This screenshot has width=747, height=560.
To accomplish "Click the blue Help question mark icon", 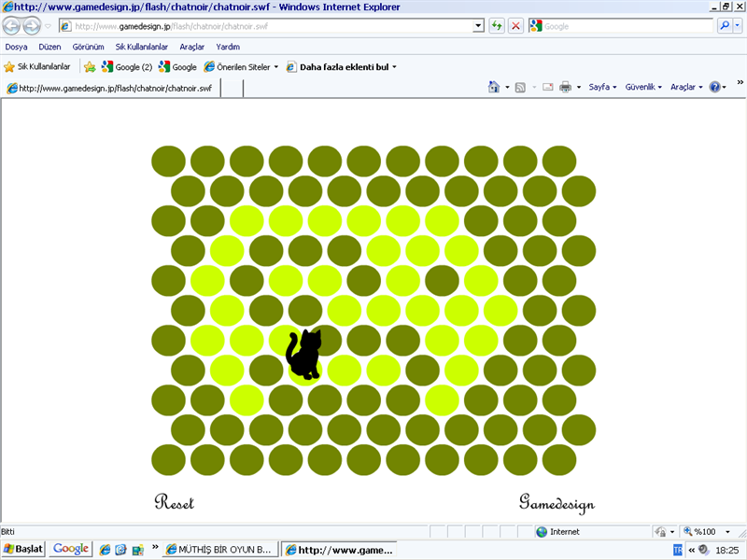I will (714, 87).
